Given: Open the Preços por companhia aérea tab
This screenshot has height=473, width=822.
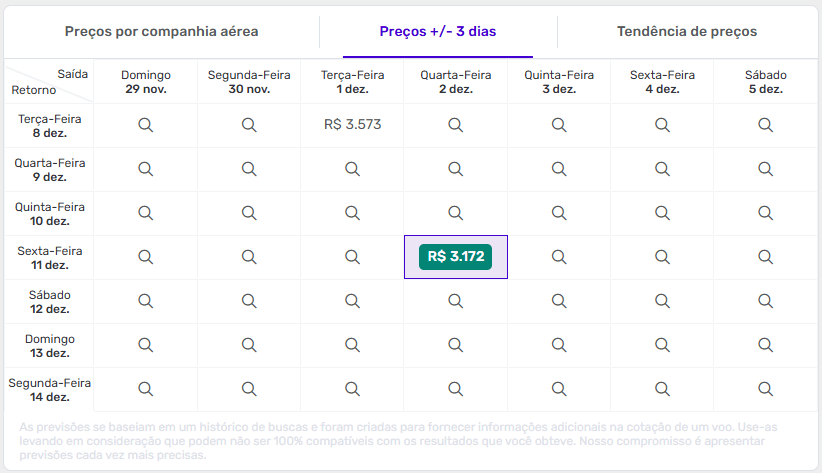Looking at the screenshot, I should 161,32.
